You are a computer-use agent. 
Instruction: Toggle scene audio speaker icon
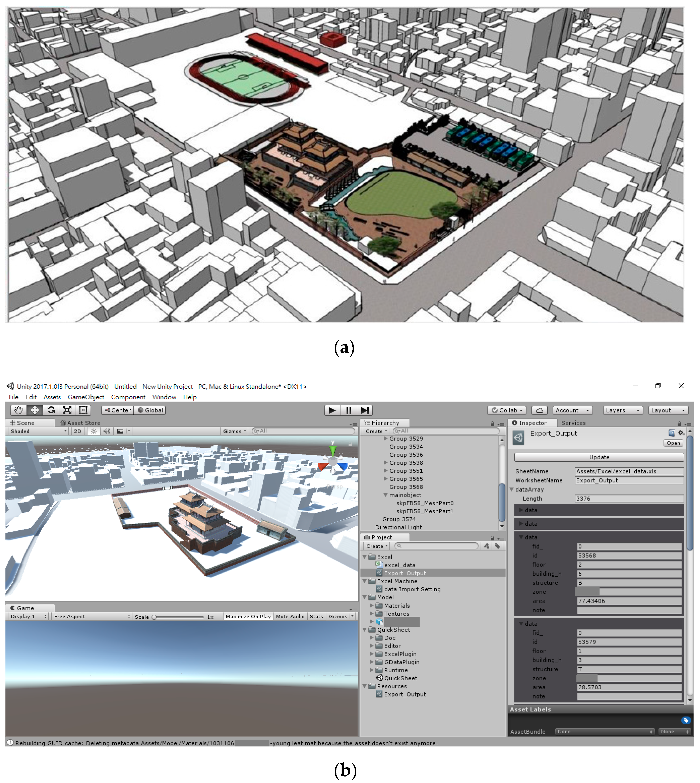coord(106,432)
